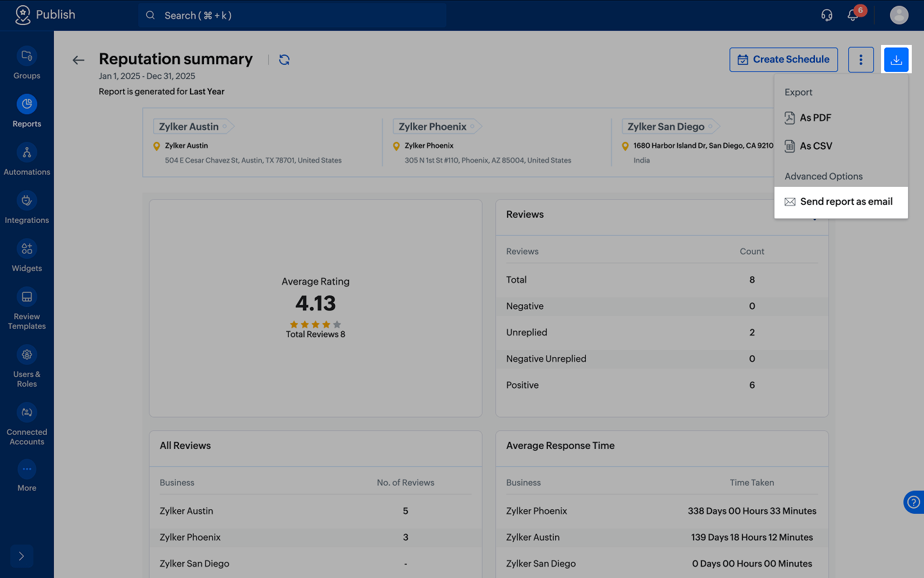
Task: Click into the Search field
Action: pyautogui.click(x=293, y=15)
